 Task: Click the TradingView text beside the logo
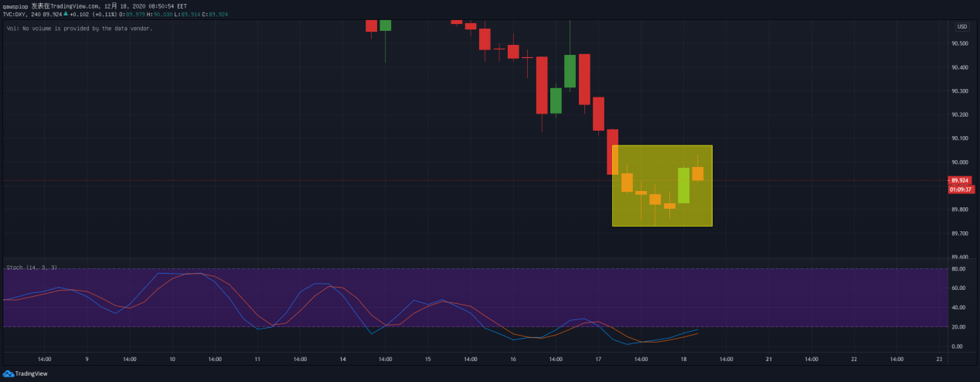point(32,373)
